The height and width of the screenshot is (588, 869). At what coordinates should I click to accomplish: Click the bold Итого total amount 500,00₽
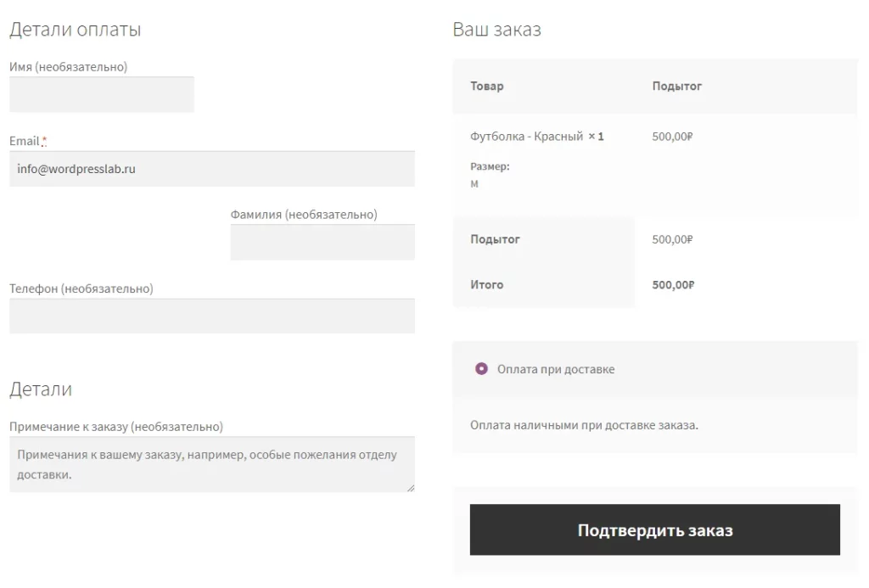coord(673,285)
